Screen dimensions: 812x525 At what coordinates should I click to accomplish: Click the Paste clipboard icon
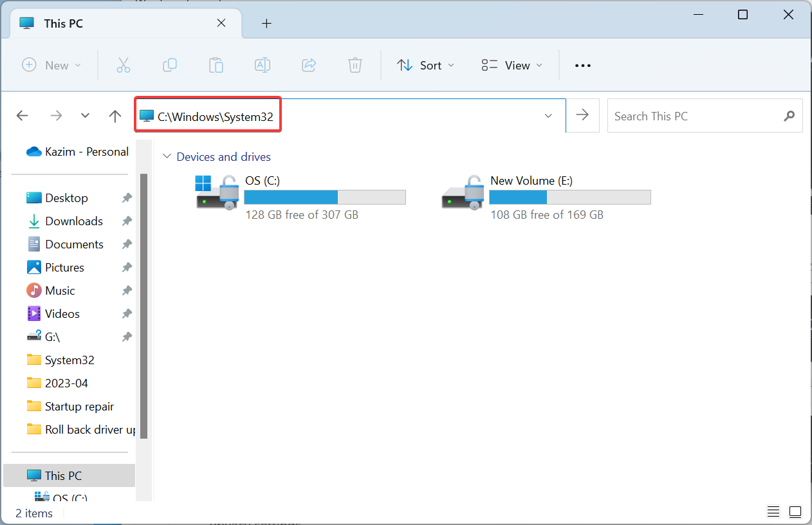pos(216,65)
